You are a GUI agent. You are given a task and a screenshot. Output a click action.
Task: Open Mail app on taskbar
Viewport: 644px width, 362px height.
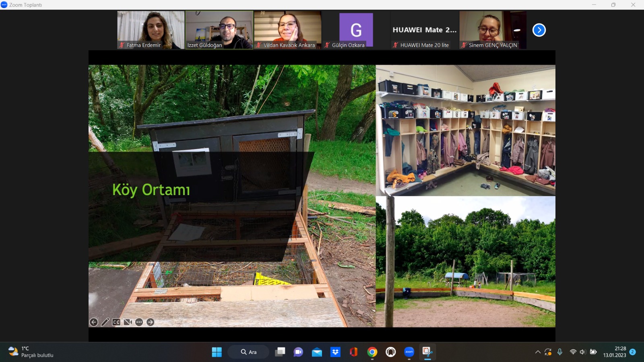click(x=317, y=352)
